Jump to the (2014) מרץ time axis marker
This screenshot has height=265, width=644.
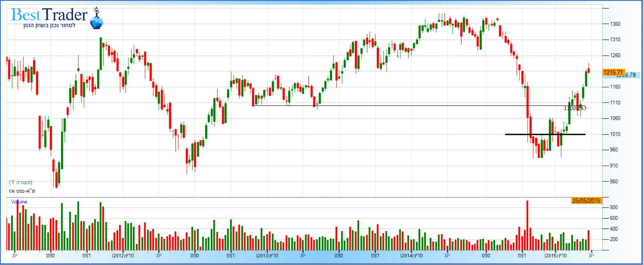click(x=411, y=256)
